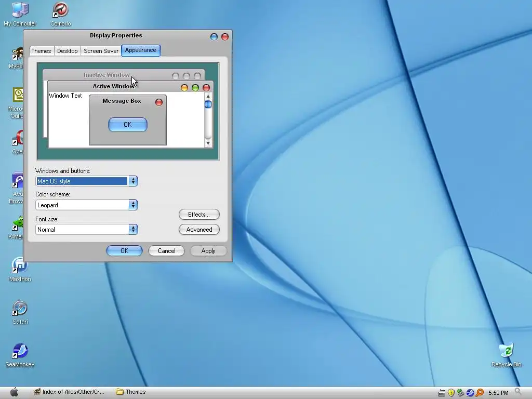
Task: Click preview scrollbar up arrow
Action: coord(208,96)
